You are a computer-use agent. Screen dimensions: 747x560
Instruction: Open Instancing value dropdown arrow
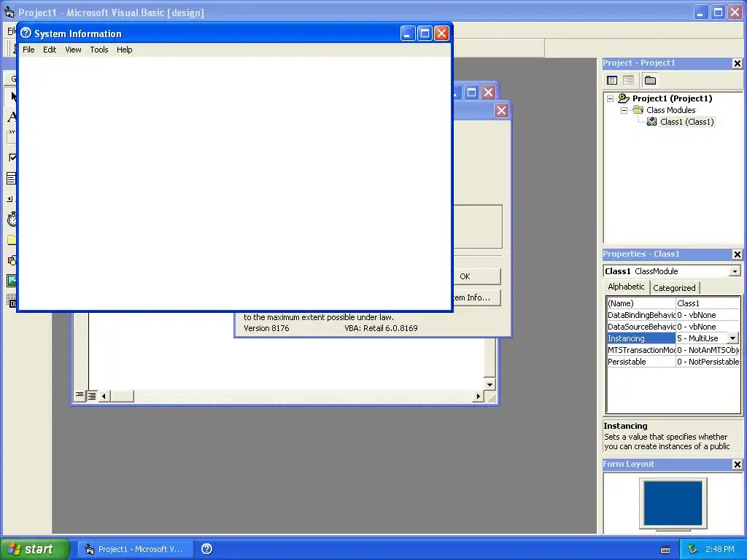732,338
